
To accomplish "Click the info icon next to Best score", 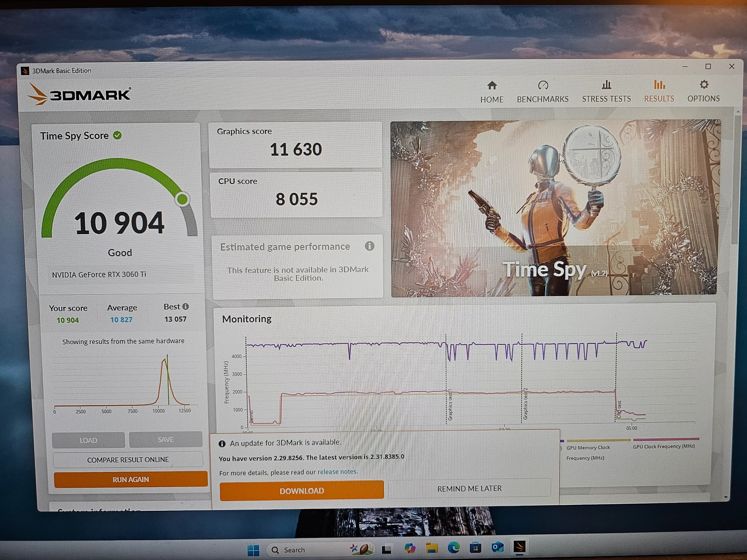I will click(185, 307).
